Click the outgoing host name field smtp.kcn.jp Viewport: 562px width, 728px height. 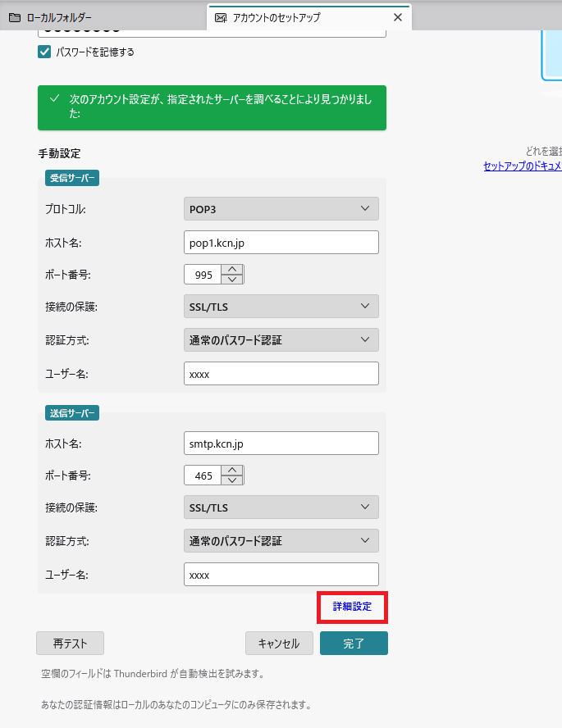click(x=281, y=443)
